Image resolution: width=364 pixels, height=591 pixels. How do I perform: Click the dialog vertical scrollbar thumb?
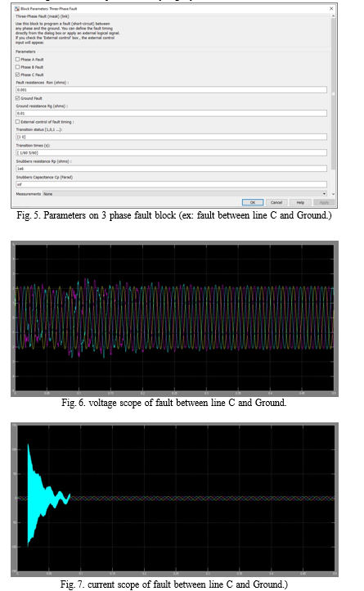[333, 94]
